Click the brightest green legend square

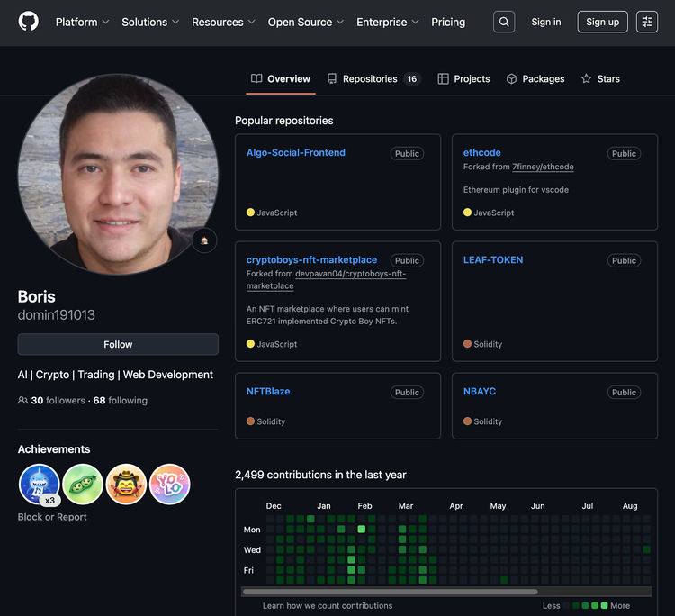605,606
